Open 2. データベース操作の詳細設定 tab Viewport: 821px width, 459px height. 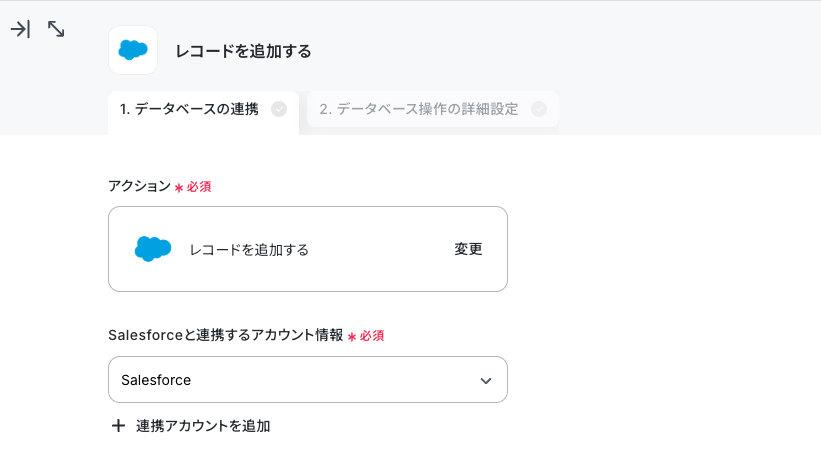(432, 109)
